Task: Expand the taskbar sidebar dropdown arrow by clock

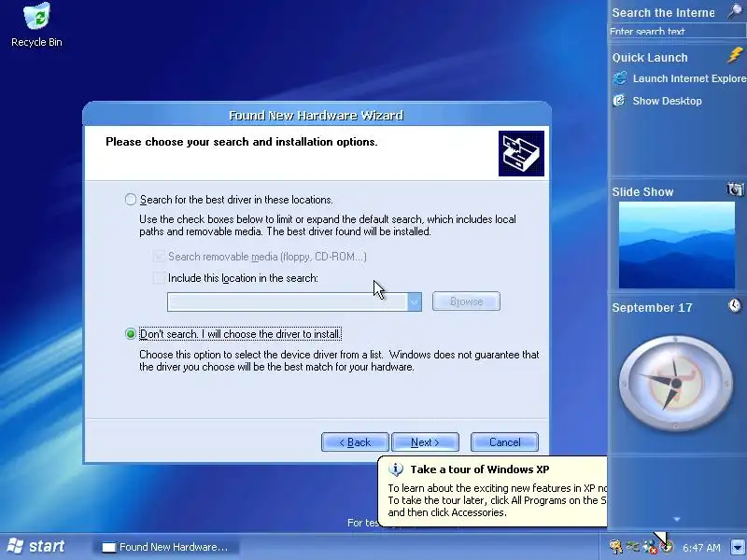Action: 738,547
